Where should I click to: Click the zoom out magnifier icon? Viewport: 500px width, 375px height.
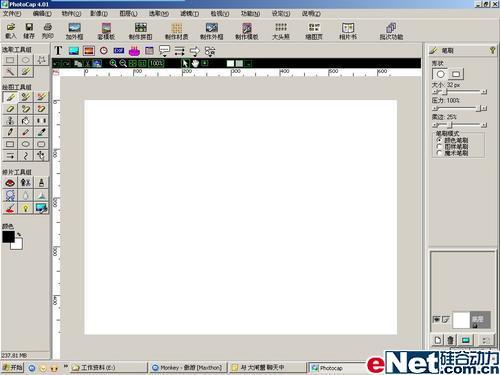123,63
